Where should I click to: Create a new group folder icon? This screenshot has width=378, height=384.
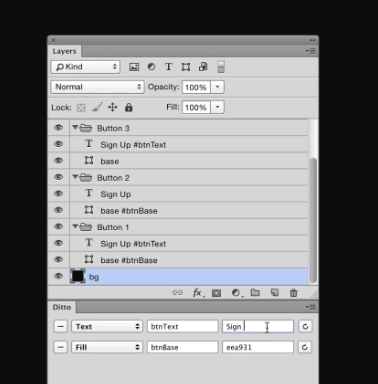[x=255, y=293]
